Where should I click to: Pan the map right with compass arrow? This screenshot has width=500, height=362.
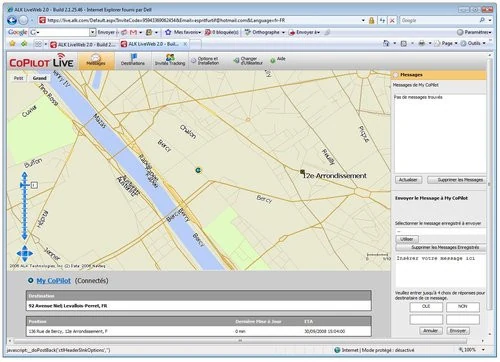click(x=31, y=254)
